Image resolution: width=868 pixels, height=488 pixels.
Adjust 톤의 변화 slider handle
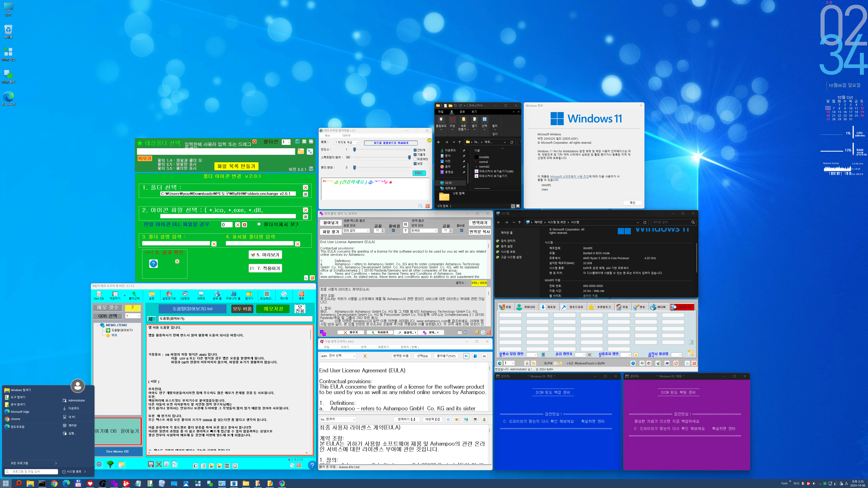(x=354, y=167)
